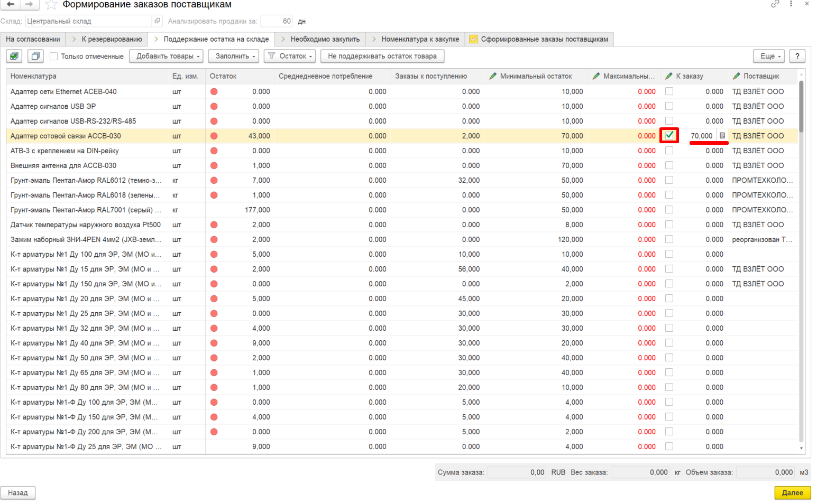
Task: Add page to favorites star icon
Action: point(51,5)
